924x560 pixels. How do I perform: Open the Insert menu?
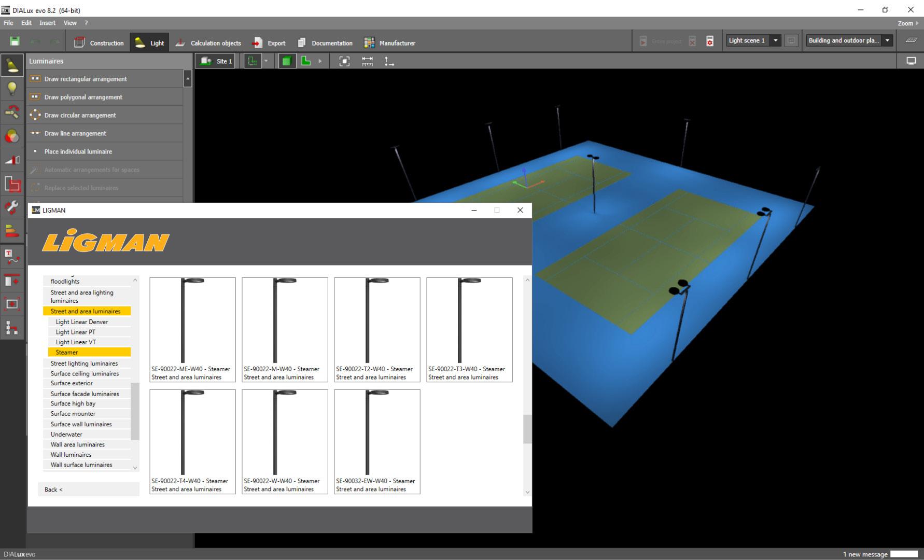47,23
